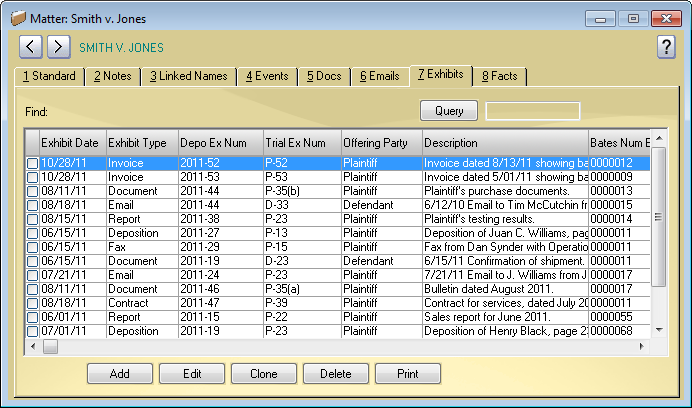The width and height of the screenshot is (692, 408).
Task: Select the 7 Exhibits tab
Action: click(441, 75)
